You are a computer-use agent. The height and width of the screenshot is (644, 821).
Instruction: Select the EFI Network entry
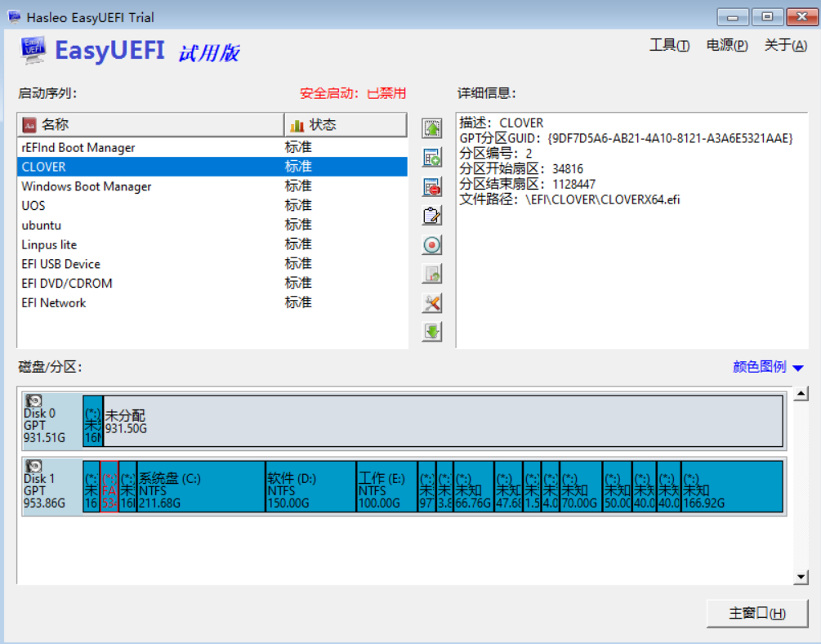point(212,302)
